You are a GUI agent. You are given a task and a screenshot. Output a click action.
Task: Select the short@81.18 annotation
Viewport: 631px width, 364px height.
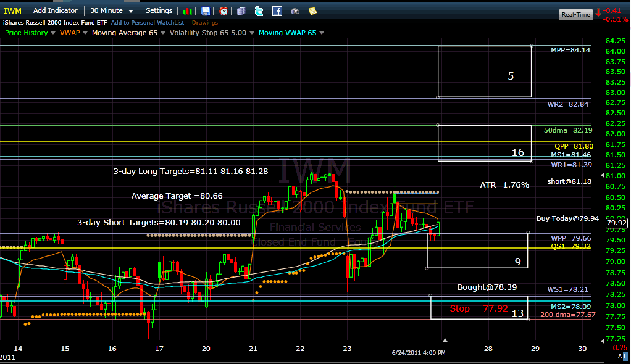[x=569, y=182]
